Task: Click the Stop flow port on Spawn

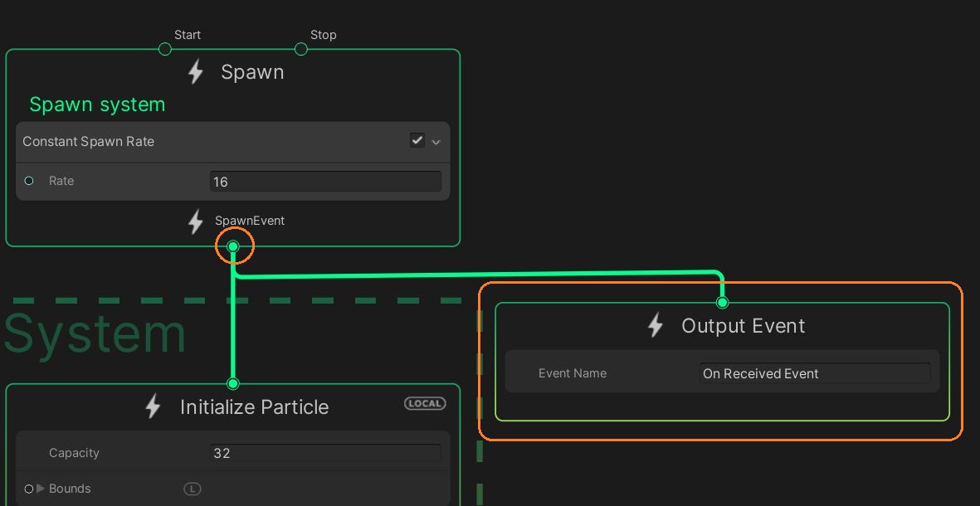Action: click(x=301, y=49)
